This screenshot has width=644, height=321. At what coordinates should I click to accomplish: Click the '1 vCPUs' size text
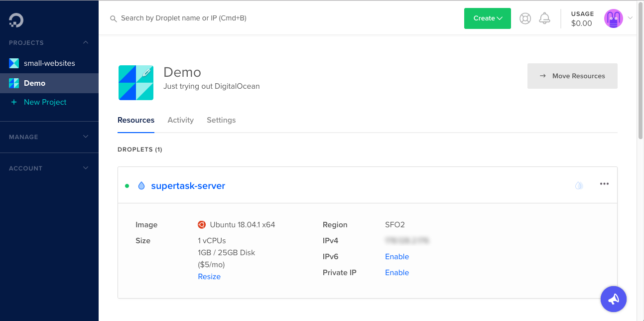click(212, 241)
